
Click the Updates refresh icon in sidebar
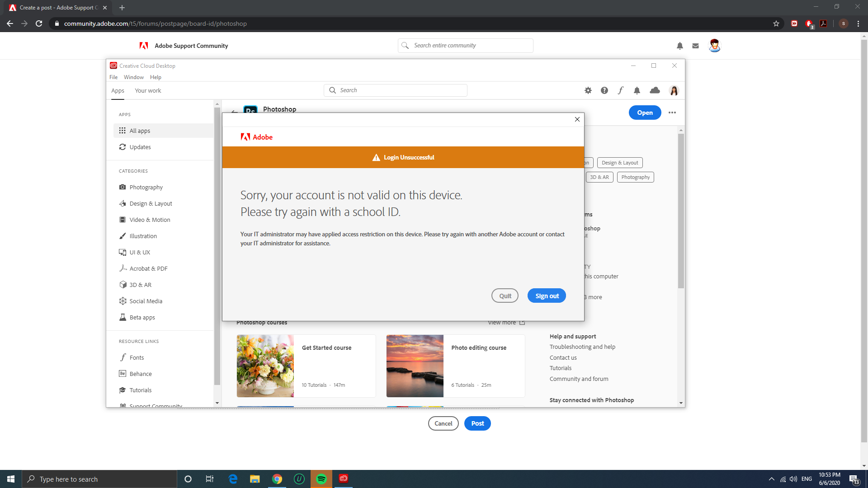tap(123, 147)
